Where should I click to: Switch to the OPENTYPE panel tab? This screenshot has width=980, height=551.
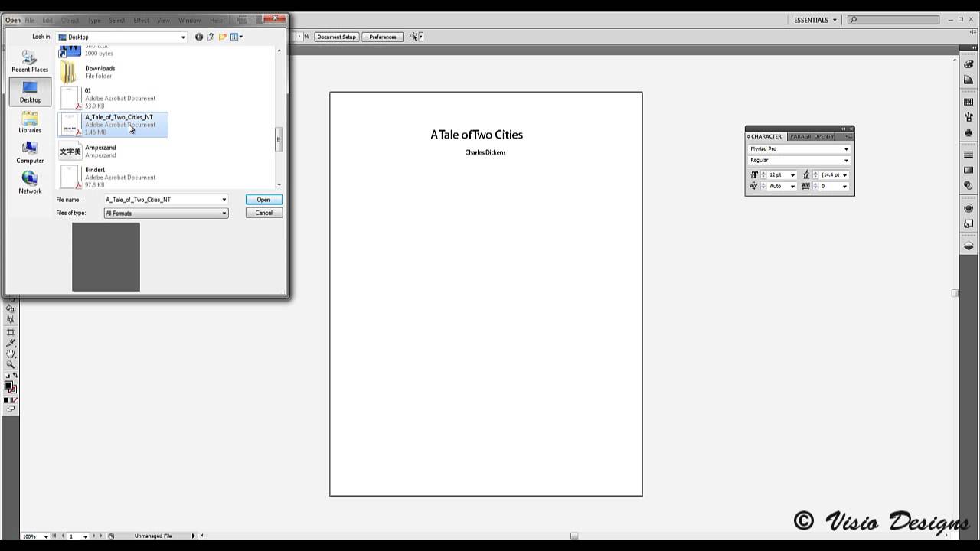click(824, 136)
